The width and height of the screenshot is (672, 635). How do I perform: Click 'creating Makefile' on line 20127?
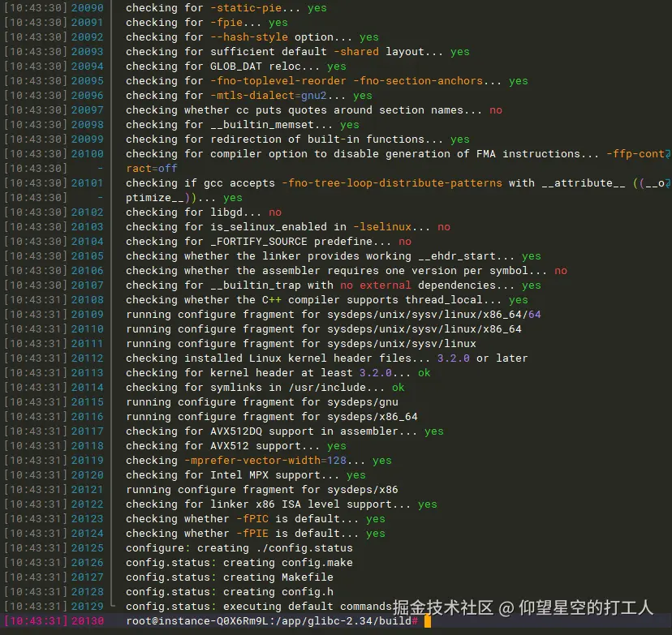pos(278,577)
